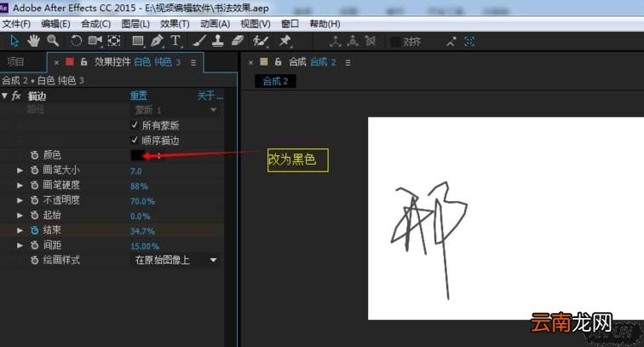This screenshot has width=644, height=347.
Task: Select the Clone Stamp tool
Action: tap(218, 40)
